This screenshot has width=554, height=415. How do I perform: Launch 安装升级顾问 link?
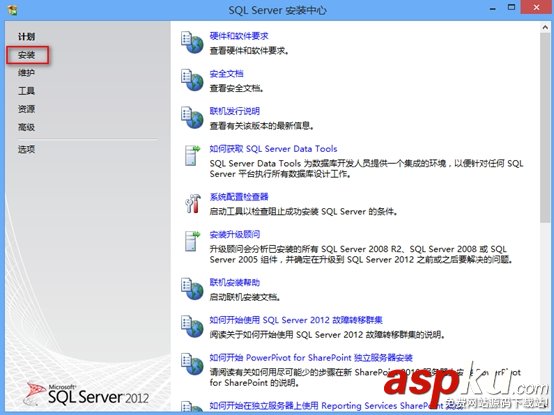click(235, 234)
